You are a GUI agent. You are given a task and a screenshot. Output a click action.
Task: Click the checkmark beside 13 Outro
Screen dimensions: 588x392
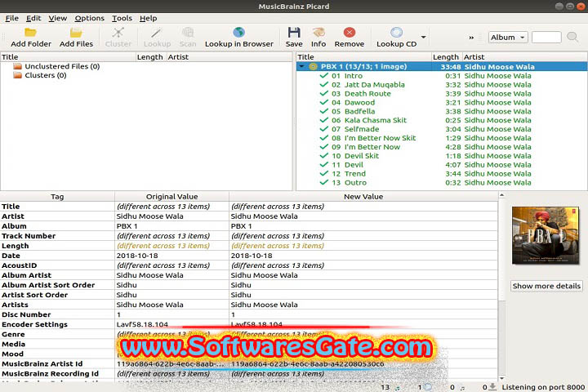click(x=324, y=183)
